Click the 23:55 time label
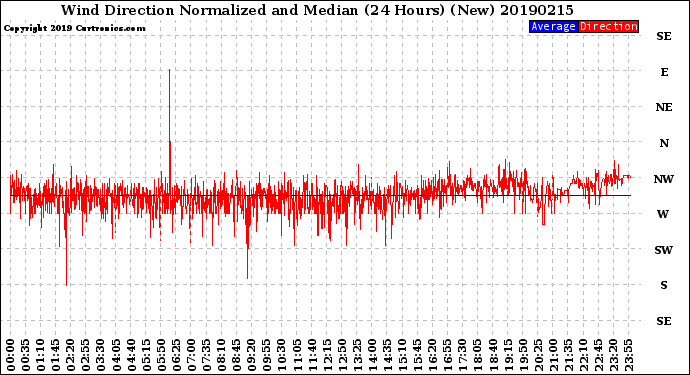Viewport: 690px width, 375px height. 628,355
